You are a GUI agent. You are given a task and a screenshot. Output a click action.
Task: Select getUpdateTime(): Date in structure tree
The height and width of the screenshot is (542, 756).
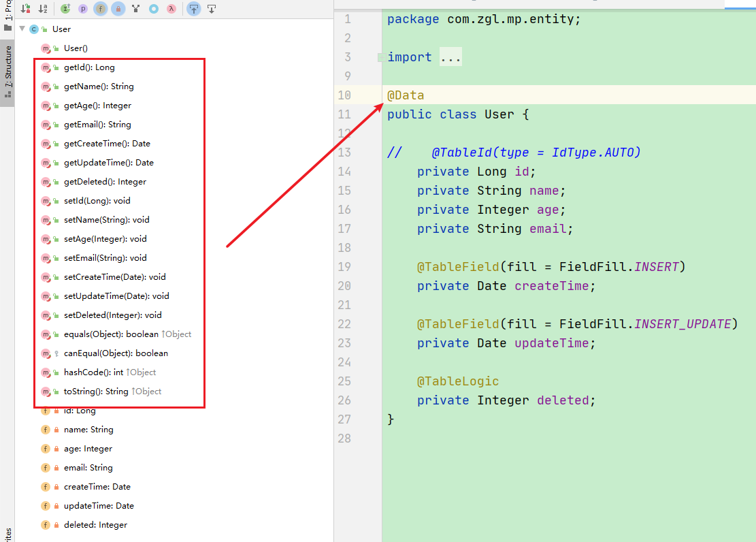[x=108, y=163]
